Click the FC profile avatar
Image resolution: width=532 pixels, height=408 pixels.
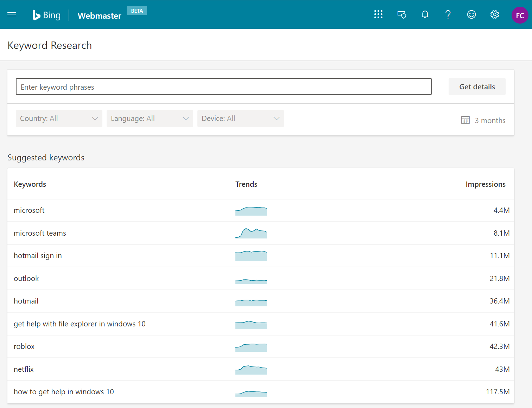pyautogui.click(x=520, y=15)
